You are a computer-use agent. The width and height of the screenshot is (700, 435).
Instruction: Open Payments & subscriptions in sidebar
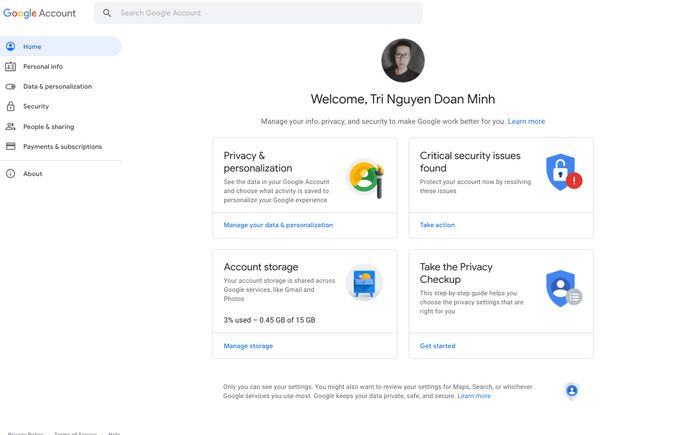[x=61, y=146]
